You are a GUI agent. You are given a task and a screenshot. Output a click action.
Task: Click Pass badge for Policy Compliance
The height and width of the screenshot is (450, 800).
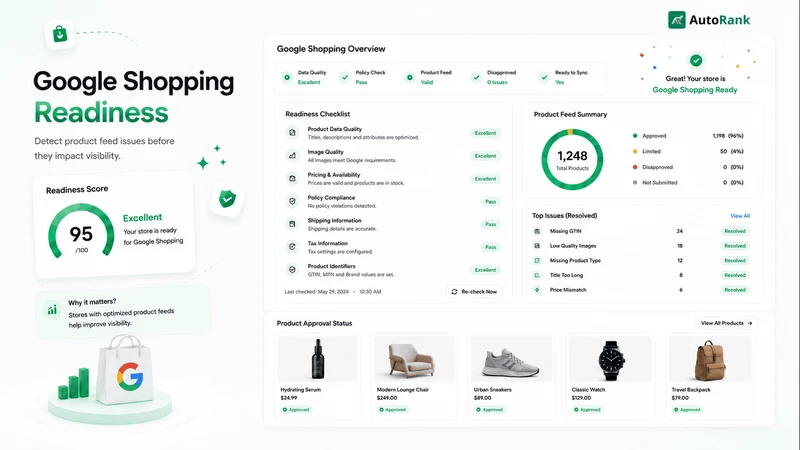pos(490,202)
